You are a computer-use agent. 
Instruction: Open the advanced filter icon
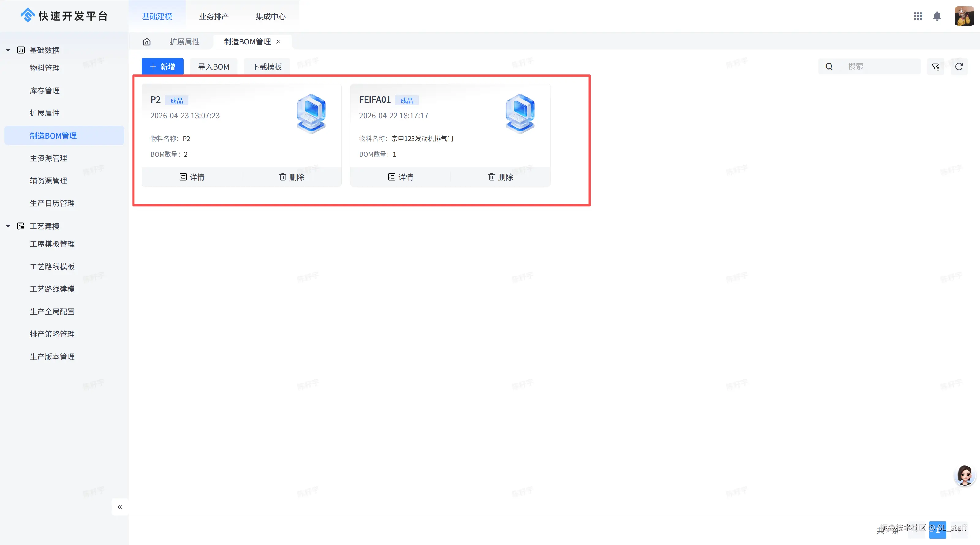pyautogui.click(x=936, y=67)
